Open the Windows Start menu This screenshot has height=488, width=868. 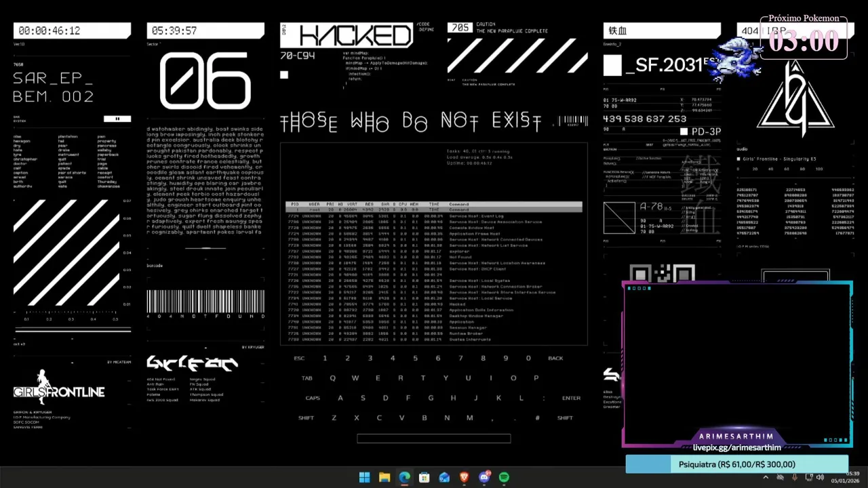pos(364,477)
